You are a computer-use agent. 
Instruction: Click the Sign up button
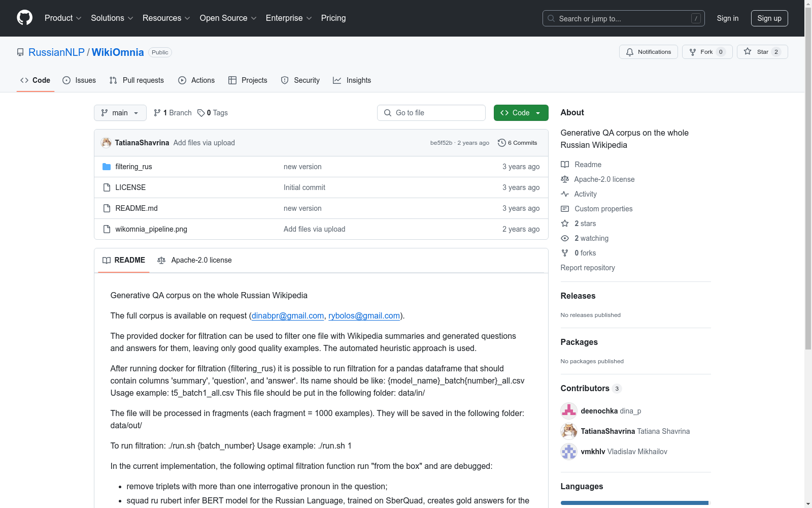[x=769, y=18]
